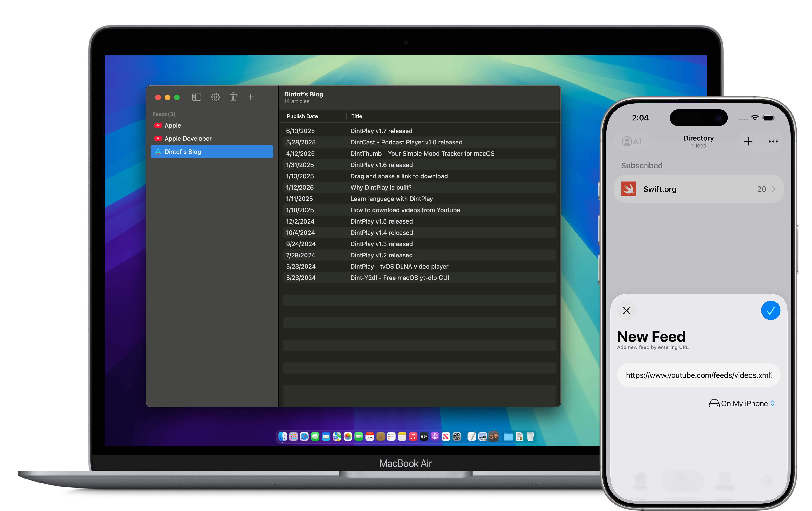Tap the All account profile icon

(x=627, y=141)
